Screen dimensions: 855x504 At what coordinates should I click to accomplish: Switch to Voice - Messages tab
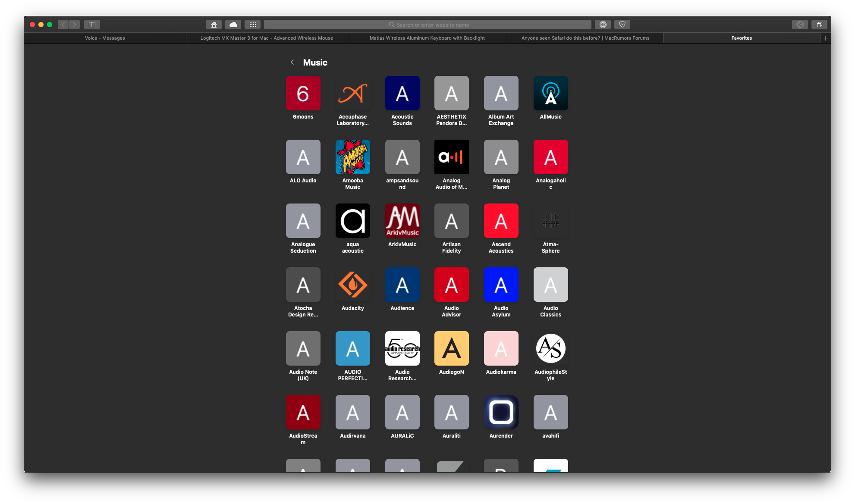pyautogui.click(x=105, y=38)
